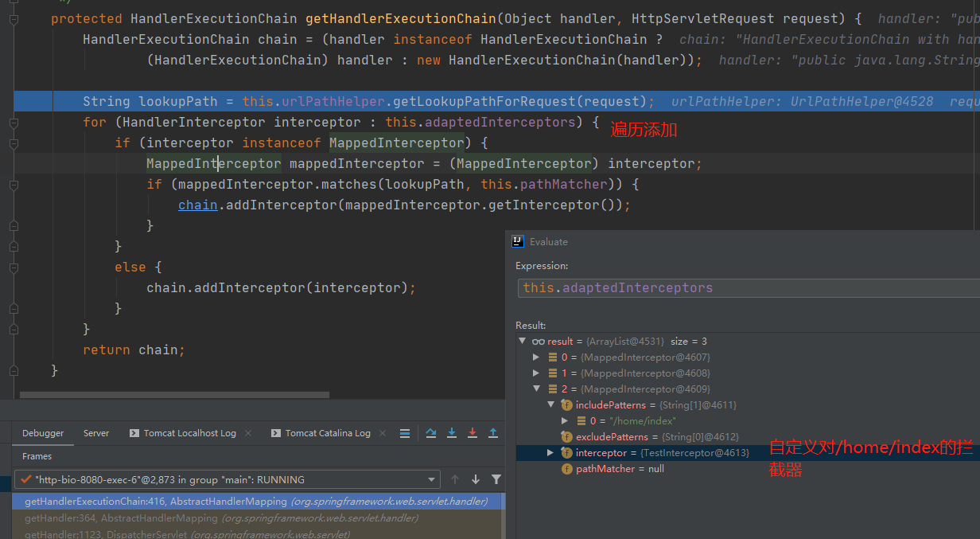This screenshot has width=980, height=539.
Task: Toggle the fold marker beside the for loop
Action: (14, 123)
